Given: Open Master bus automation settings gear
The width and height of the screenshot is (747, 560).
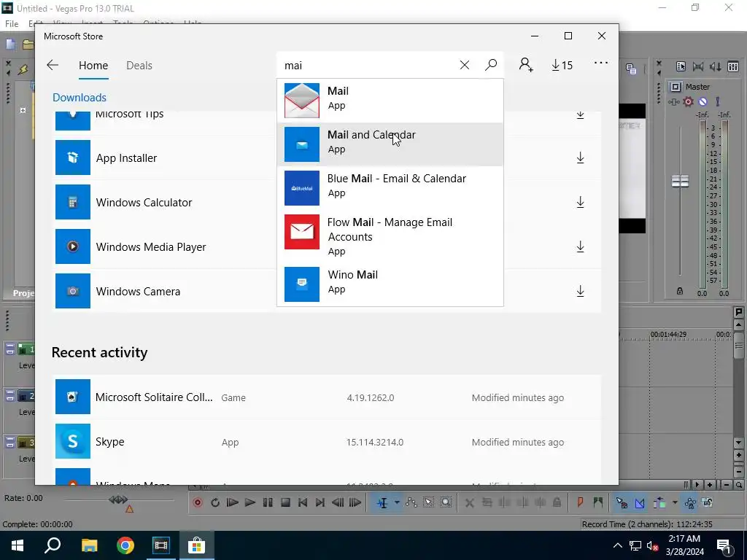Looking at the screenshot, I should (x=689, y=101).
